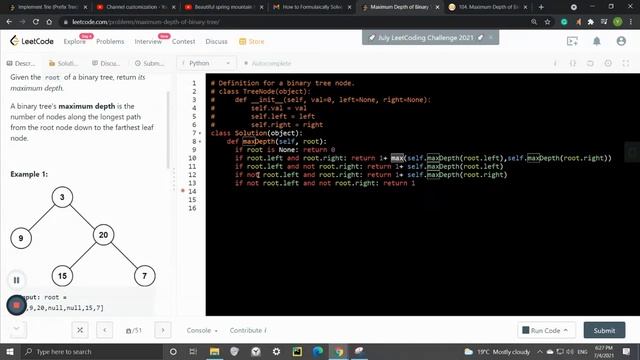Open the Explore menu item
The height and width of the screenshot is (360, 640).
pyautogui.click(x=74, y=41)
